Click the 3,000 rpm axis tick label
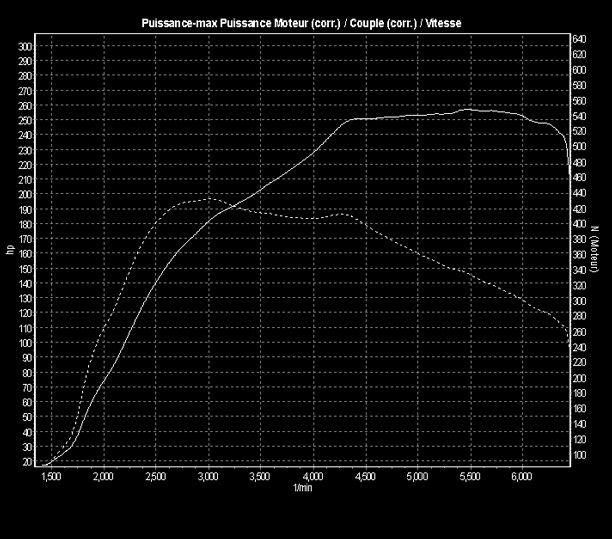 point(208,477)
